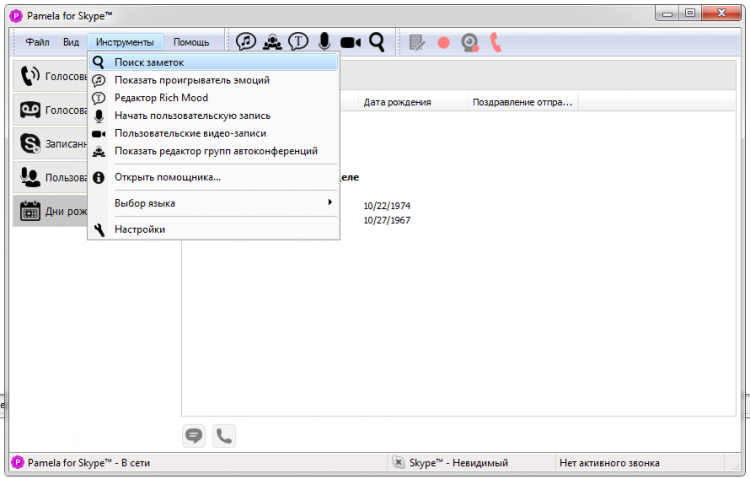Sort by the Дата рождения column header
The height and width of the screenshot is (479, 750).
coord(413,102)
